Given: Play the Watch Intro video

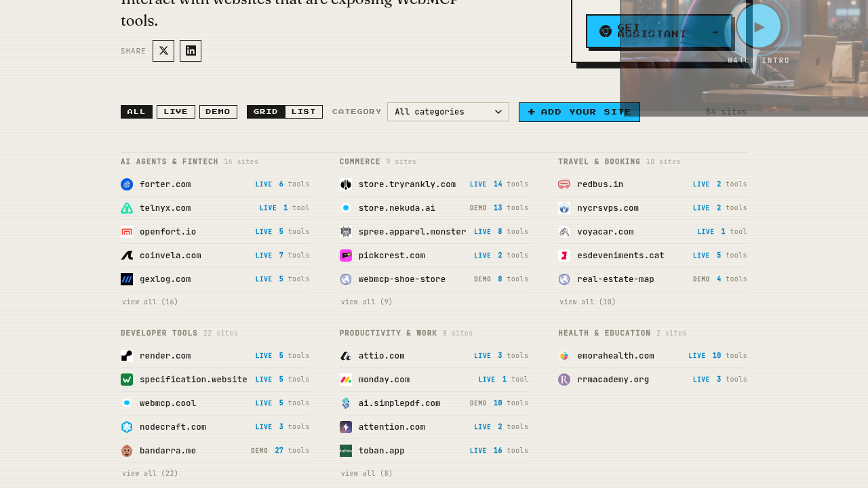Looking at the screenshot, I should tap(759, 27).
